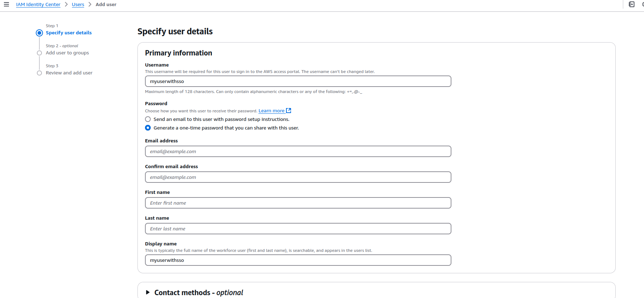
Task: Select Review and add user step
Action: point(69,73)
